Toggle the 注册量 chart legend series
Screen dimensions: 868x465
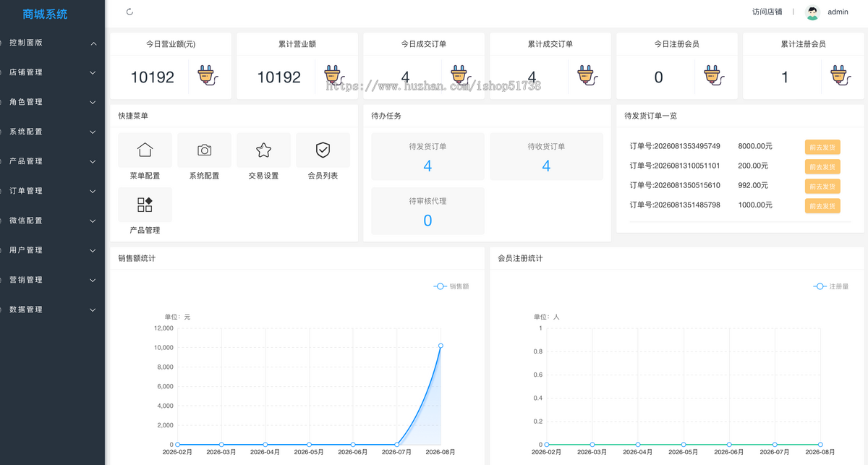click(x=831, y=286)
